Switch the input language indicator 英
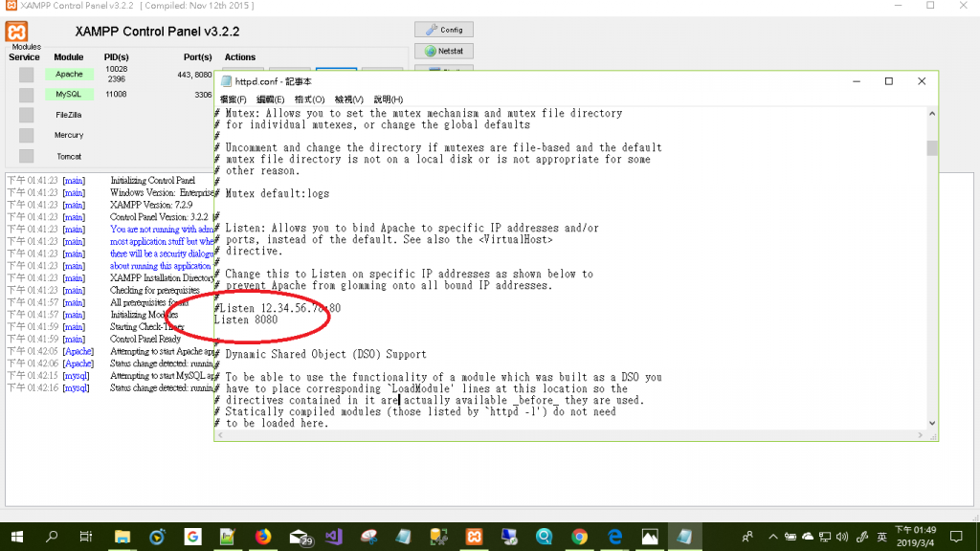This screenshot has width=980, height=551. pos(881,537)
